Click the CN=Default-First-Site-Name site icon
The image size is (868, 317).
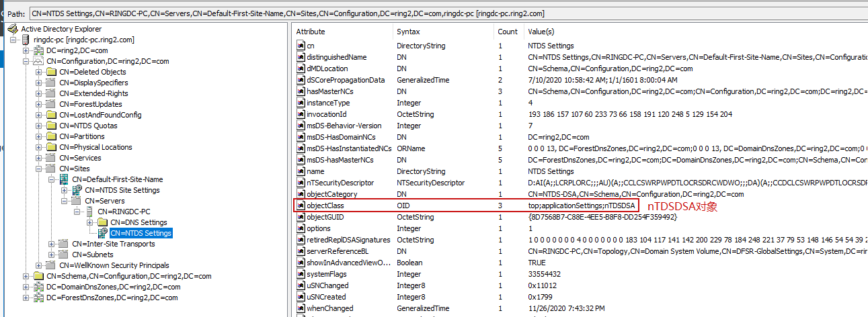click(x=64, y=179)
